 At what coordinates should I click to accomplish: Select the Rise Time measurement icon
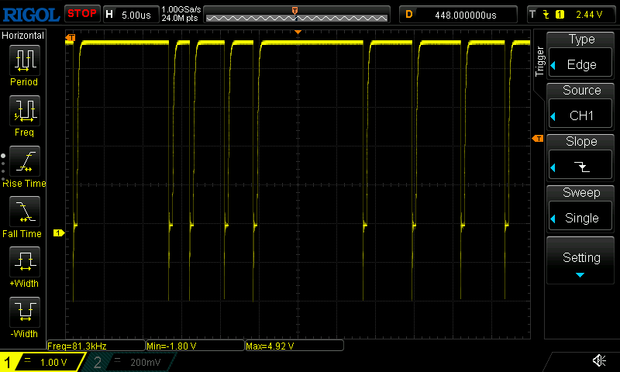(x=25, y=161)
